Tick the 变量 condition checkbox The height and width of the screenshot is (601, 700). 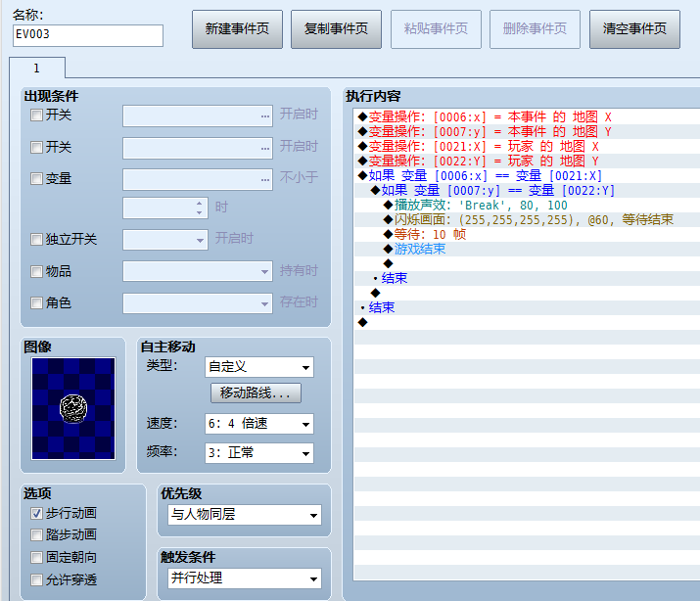click(x=36, y=179)
